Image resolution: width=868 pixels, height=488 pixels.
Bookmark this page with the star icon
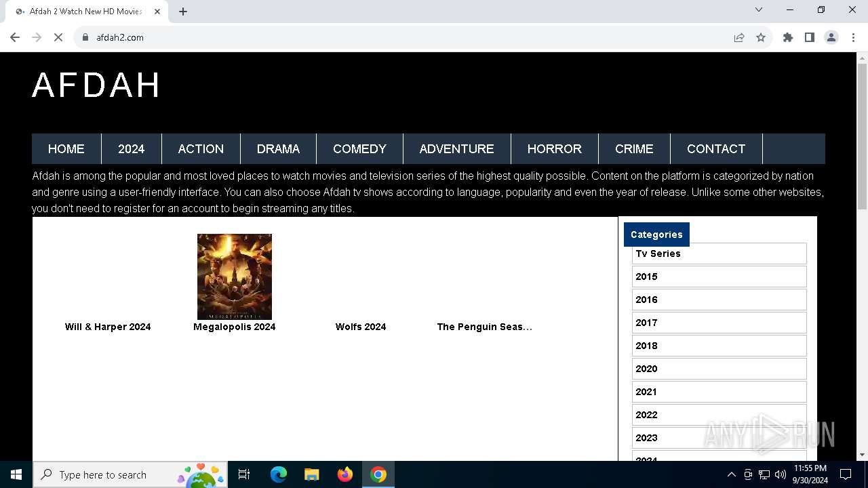[x=761, y=37]
